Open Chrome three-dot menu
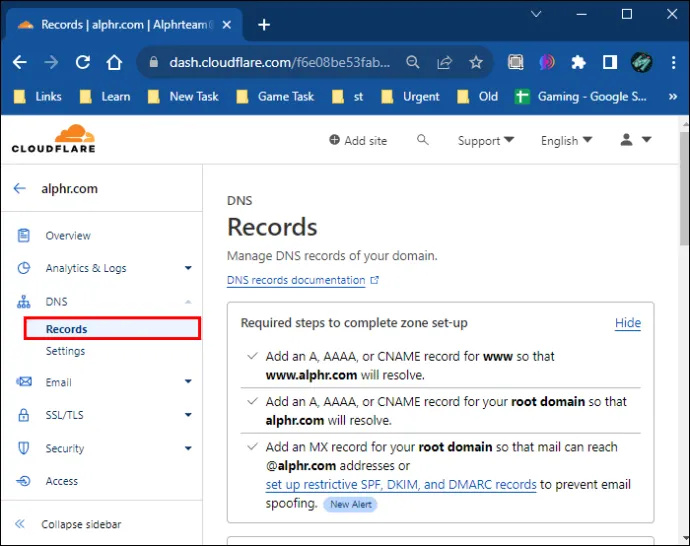This screenshot has width=690, height=546. point(673,62)
